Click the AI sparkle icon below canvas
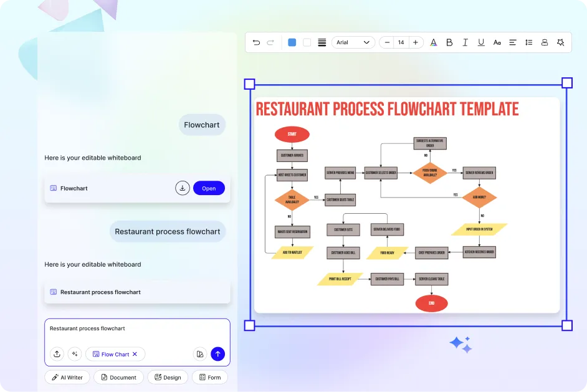 point(461,345)
